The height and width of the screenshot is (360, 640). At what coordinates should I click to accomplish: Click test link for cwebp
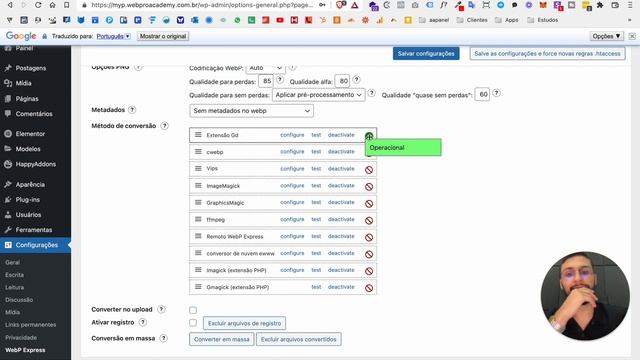pos(316,151)
